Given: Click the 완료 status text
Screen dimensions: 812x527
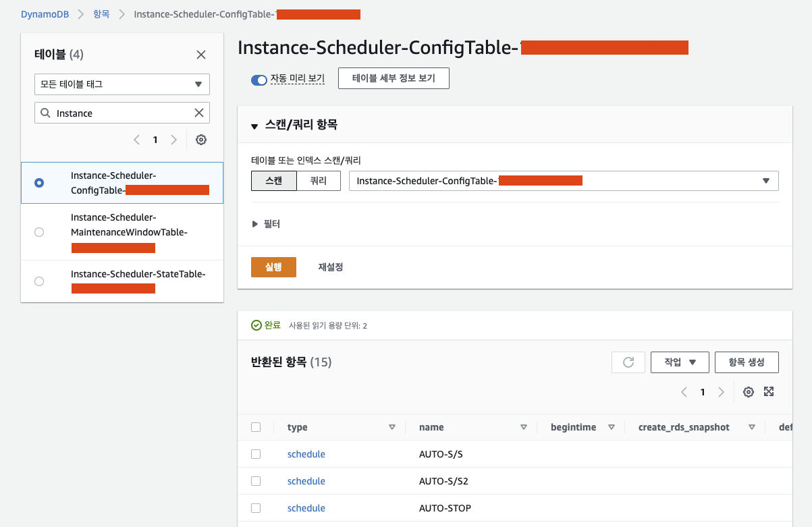Looking at the screenshot, I should tap(272, 325).
